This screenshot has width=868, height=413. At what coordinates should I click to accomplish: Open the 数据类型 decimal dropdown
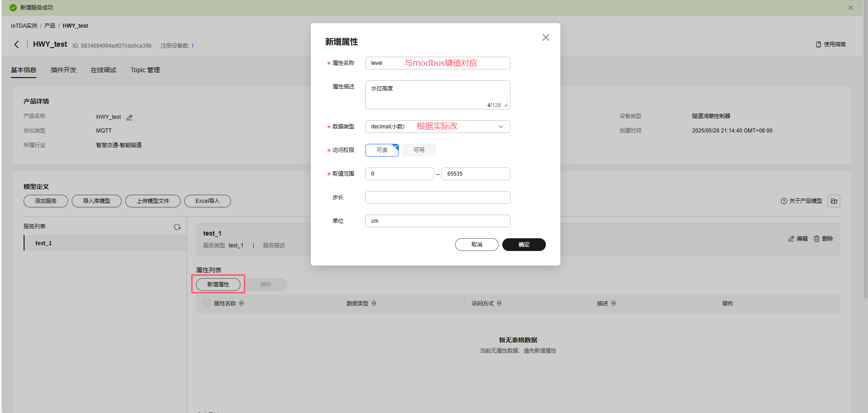tap(438, 127)
